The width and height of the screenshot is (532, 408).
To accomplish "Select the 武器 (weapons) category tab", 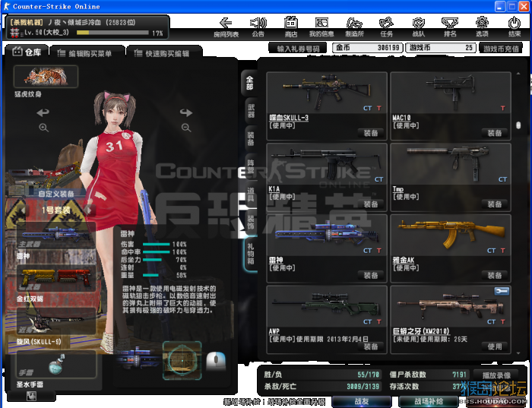I will point(251,111).
